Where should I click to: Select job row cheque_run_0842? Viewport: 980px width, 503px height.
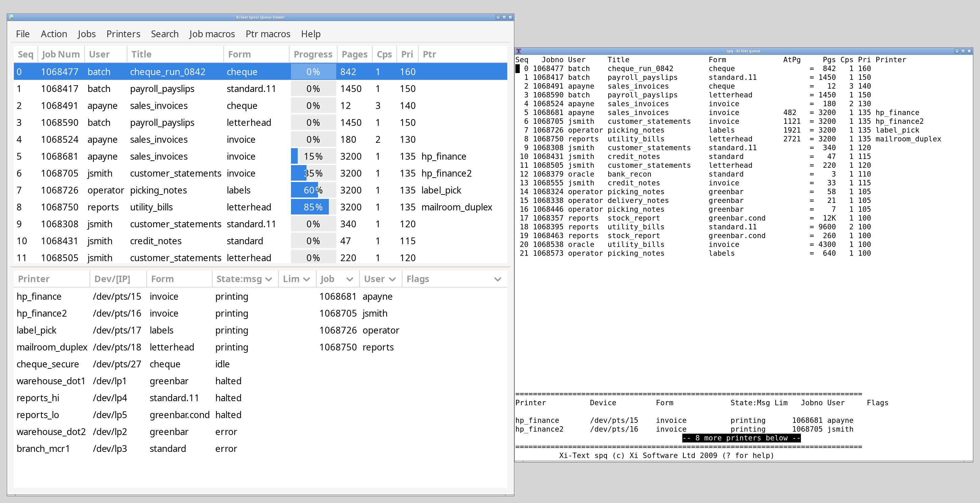point(260,72)
